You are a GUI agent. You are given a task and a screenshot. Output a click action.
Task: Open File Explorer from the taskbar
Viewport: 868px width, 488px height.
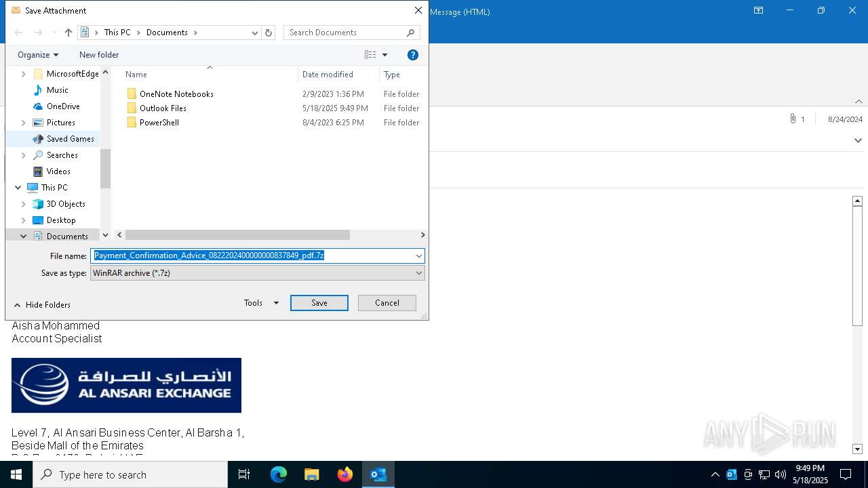point(311,474)
